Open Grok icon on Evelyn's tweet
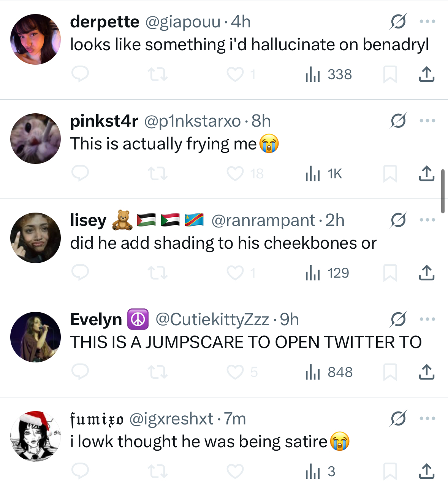The width and height of the screenshot is (448, 483). pos(398,319)
